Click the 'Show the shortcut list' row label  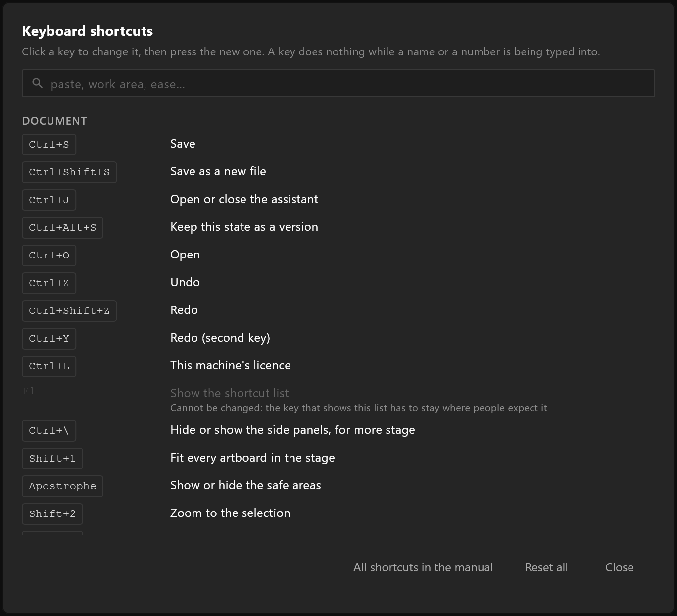230,393
